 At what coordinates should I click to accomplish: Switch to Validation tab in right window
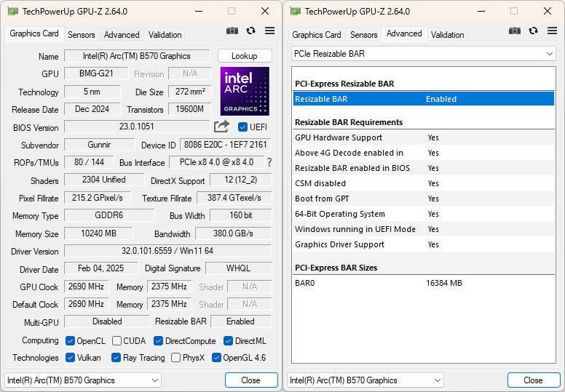point(447,35)
